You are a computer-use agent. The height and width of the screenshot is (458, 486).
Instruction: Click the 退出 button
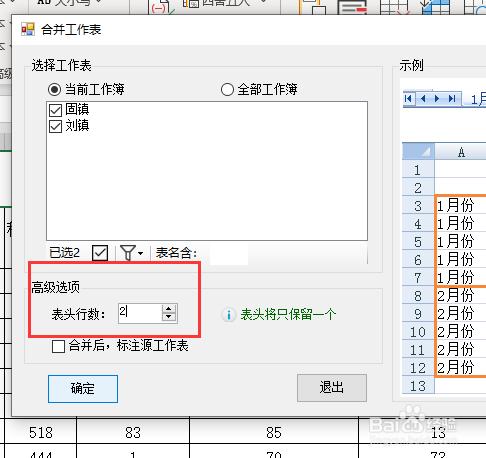click(x=332, y=388)
